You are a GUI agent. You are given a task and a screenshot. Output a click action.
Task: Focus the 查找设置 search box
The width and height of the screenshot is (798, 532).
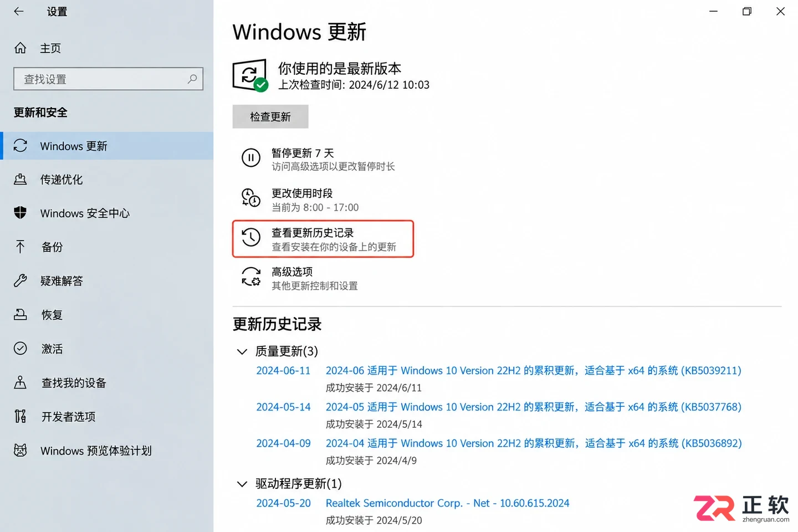pos(108,79)
